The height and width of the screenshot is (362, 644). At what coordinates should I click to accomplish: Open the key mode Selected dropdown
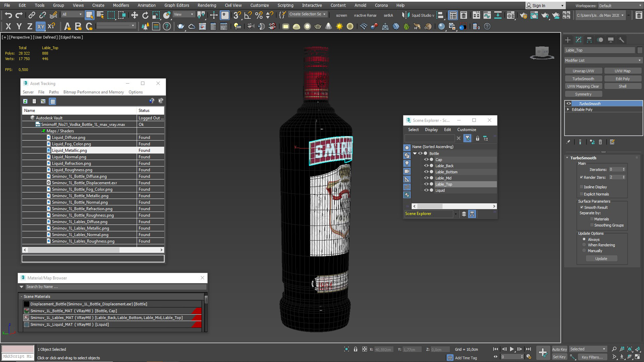[588, 349]
